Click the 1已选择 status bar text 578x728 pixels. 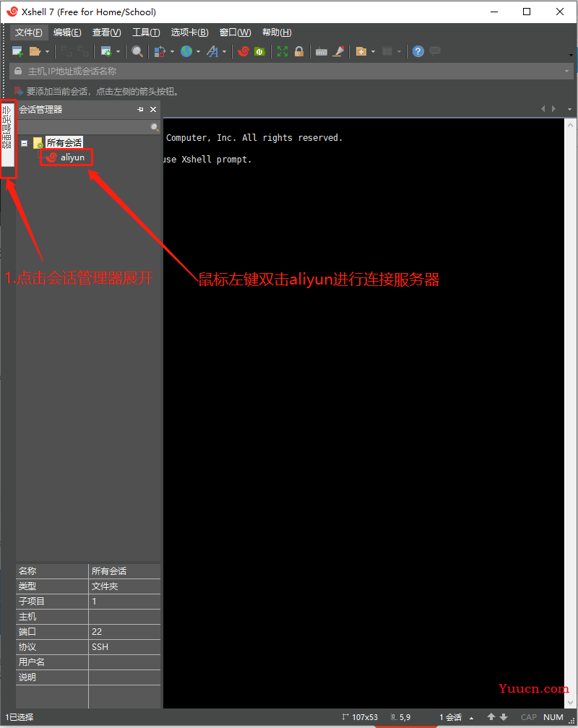19,717
